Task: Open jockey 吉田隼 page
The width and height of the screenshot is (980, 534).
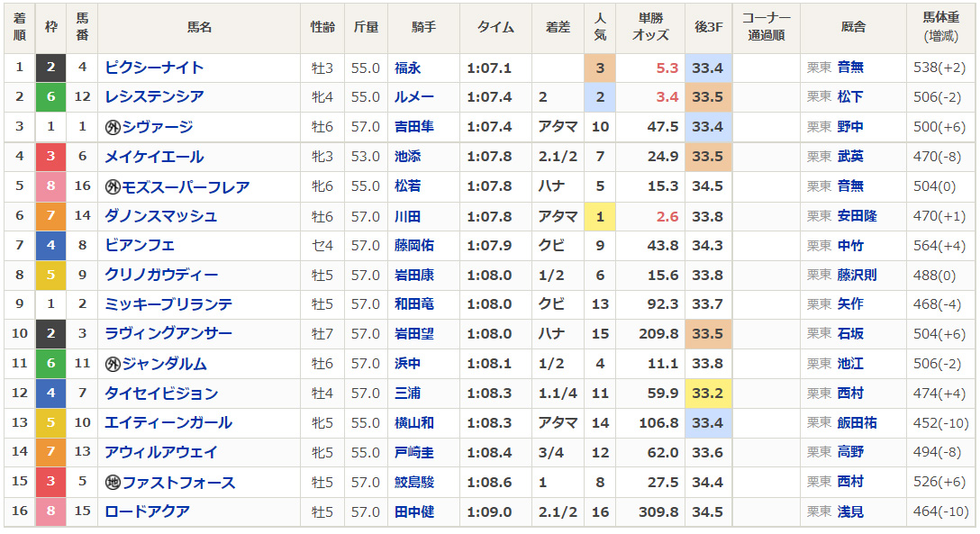Action: (x=413, y=127)
